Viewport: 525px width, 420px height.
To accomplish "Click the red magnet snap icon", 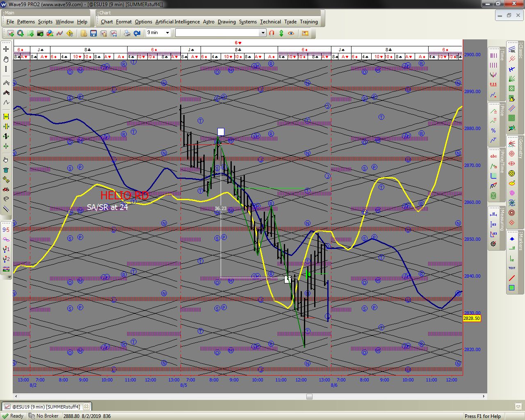I will tap(272, 33).
